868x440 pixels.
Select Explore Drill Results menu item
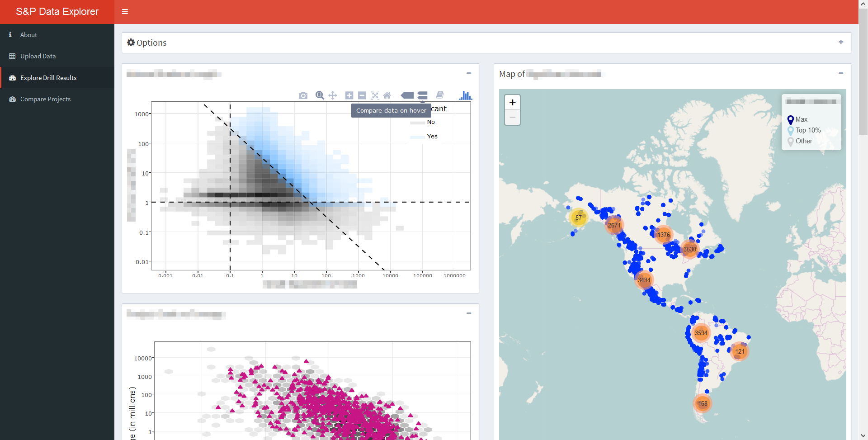(57, 78)
